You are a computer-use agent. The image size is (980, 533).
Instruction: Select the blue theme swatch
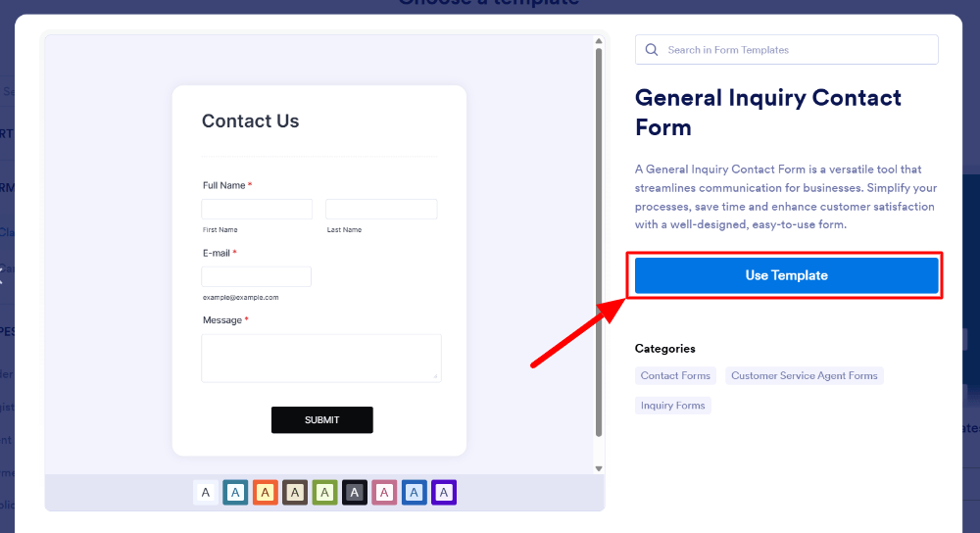[x=414, y=493]
